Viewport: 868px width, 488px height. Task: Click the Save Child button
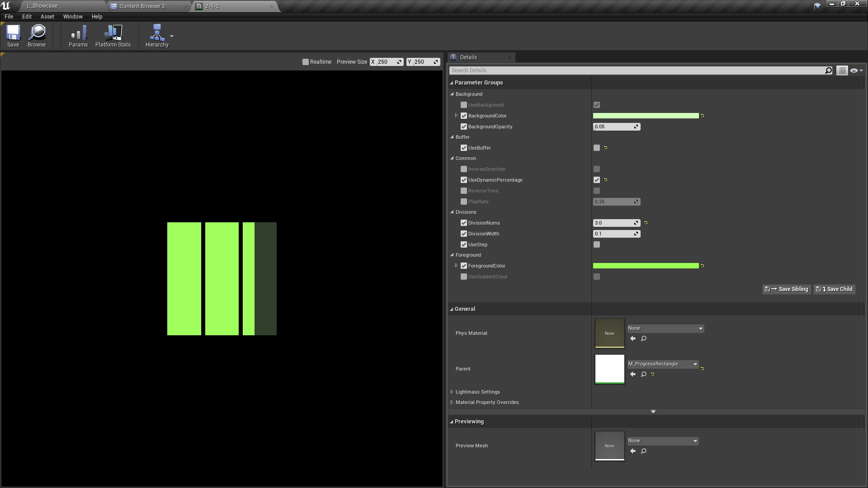click(835, 289)
